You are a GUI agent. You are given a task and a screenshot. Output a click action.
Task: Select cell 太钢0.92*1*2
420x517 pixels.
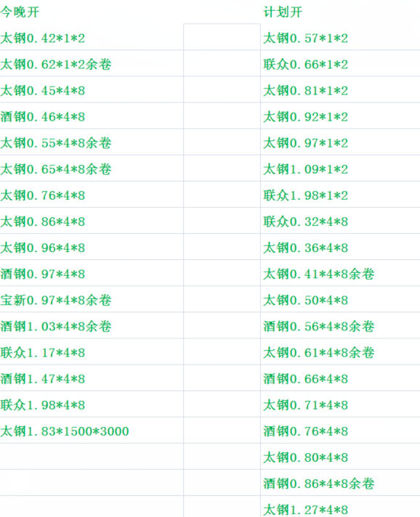pyautogui.click(x=340, y=115)
